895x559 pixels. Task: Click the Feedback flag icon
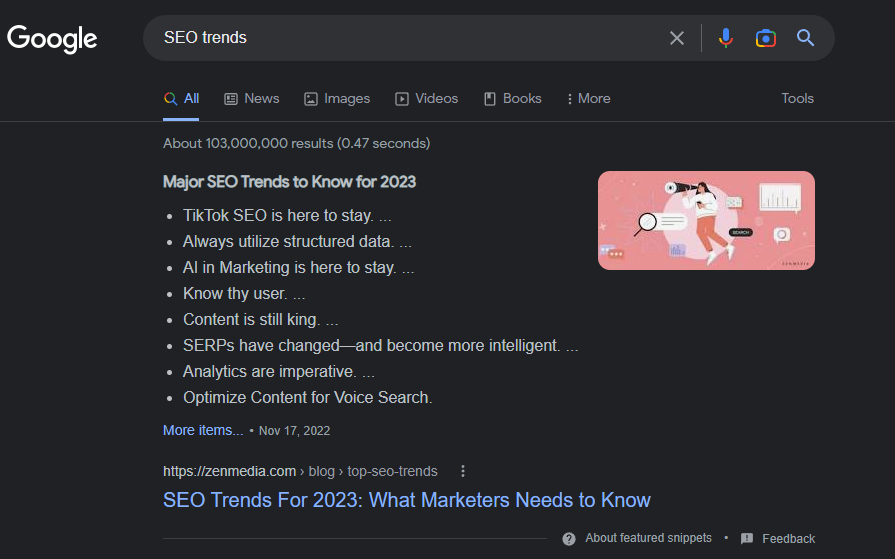(747, 538)
